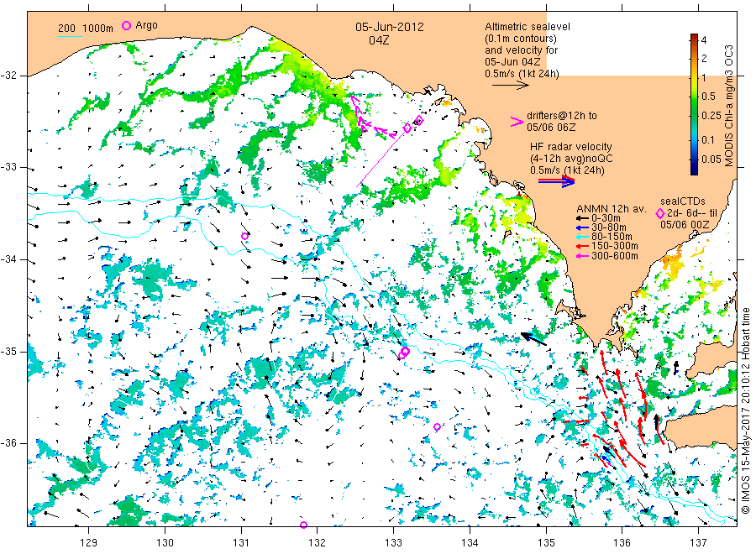Click the Argo float marker on the bottom axis
This screenshot has height=554, width=756.
pyautogui.click(x=303, y=525)
